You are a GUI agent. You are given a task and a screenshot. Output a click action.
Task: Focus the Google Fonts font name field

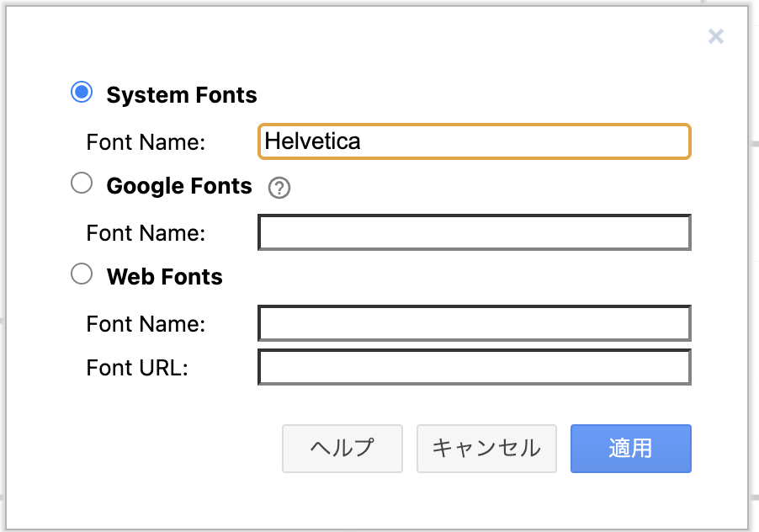click(473, 232)
